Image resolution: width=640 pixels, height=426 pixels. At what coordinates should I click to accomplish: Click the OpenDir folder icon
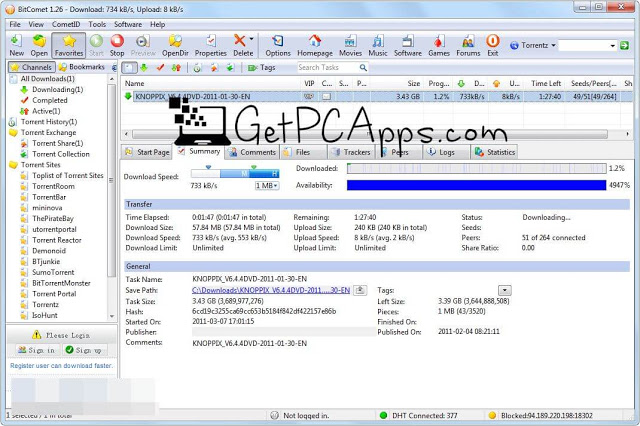point(175,45)
